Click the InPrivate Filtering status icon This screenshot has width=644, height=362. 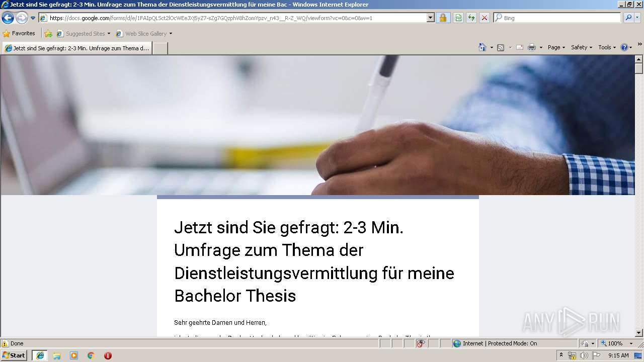pyautogui.click(x=421, y=343)
